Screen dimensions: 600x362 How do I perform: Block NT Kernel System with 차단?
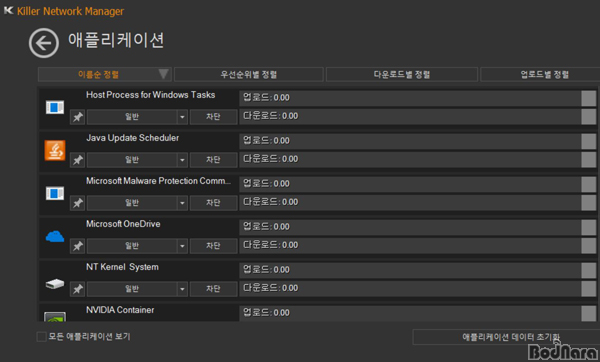pyautogui.click(x=214, y=289)
